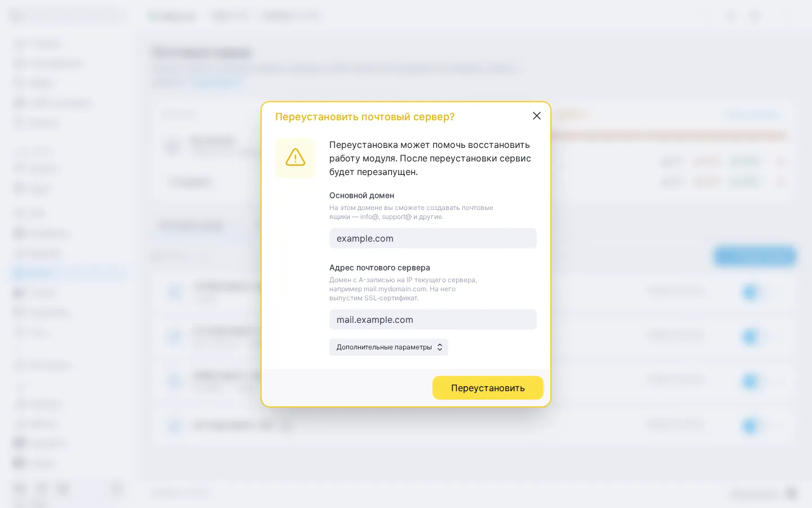This screenshot has width=812, height=508.
Task: Expand Дополнительные параметры section
Action: (x=389, y=347)
